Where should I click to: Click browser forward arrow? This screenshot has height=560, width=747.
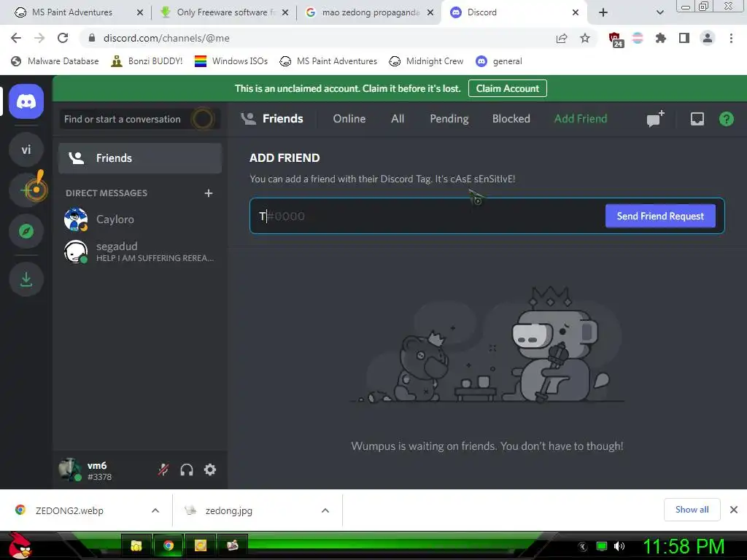(39, 38)
